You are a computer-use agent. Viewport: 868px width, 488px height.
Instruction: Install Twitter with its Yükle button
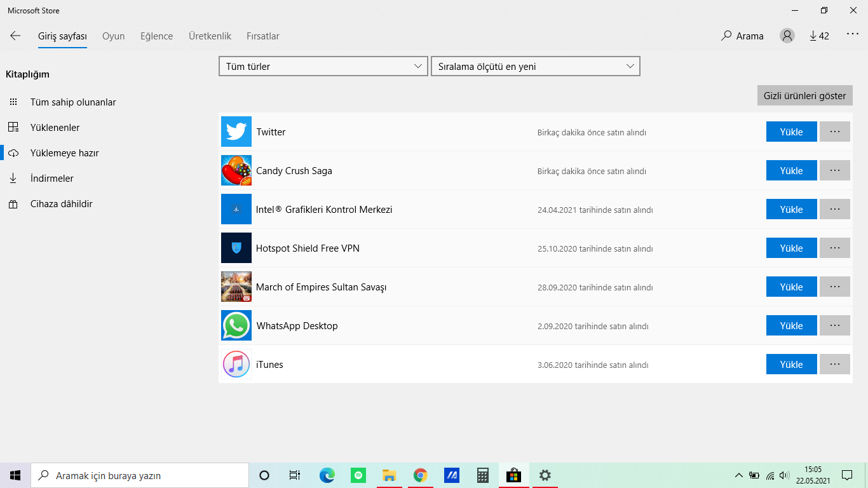792,132
